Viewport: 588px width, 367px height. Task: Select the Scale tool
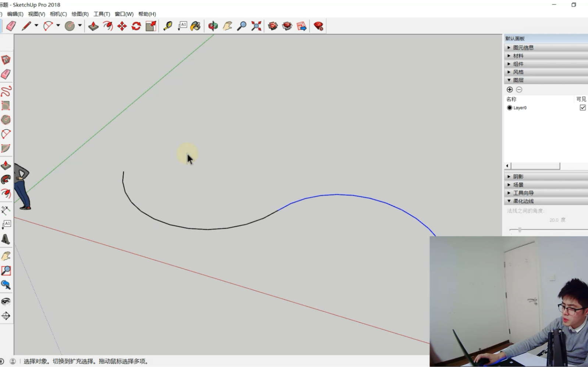click(x=151, y=26)
